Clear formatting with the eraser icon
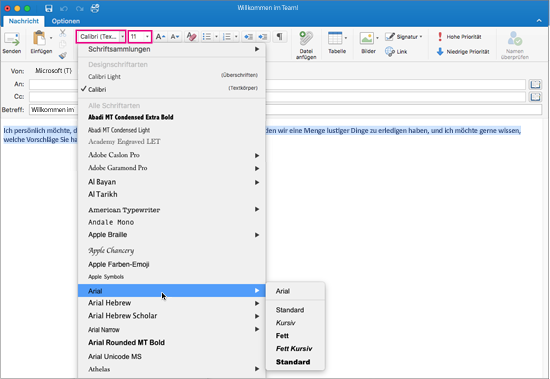Screen dimensions: 550x379 pos(192,36)
